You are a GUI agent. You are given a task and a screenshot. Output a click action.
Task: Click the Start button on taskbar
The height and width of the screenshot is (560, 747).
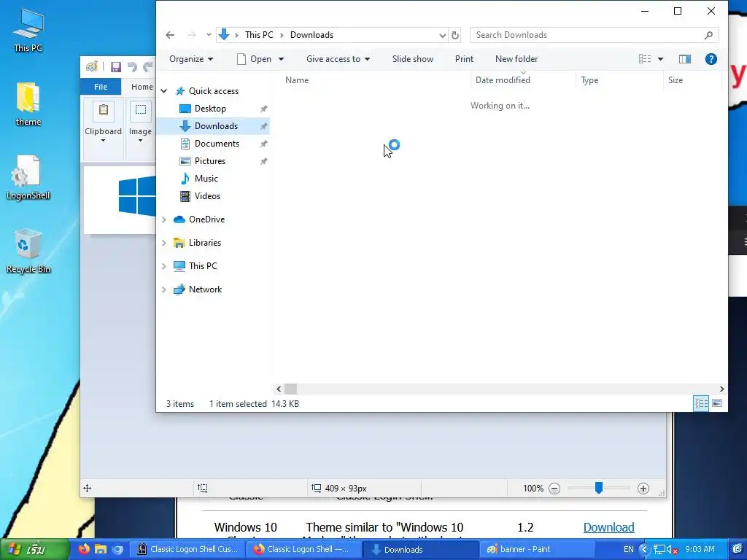pyautogui.click(x=35, y=550)
